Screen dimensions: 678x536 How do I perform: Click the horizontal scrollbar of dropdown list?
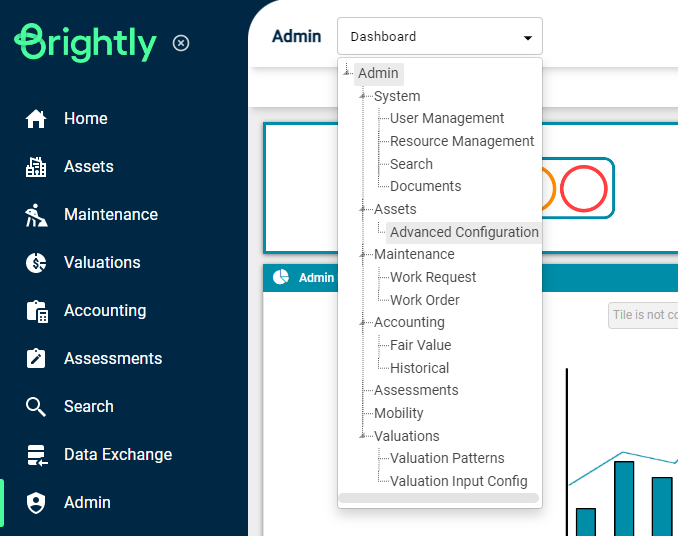438,498
